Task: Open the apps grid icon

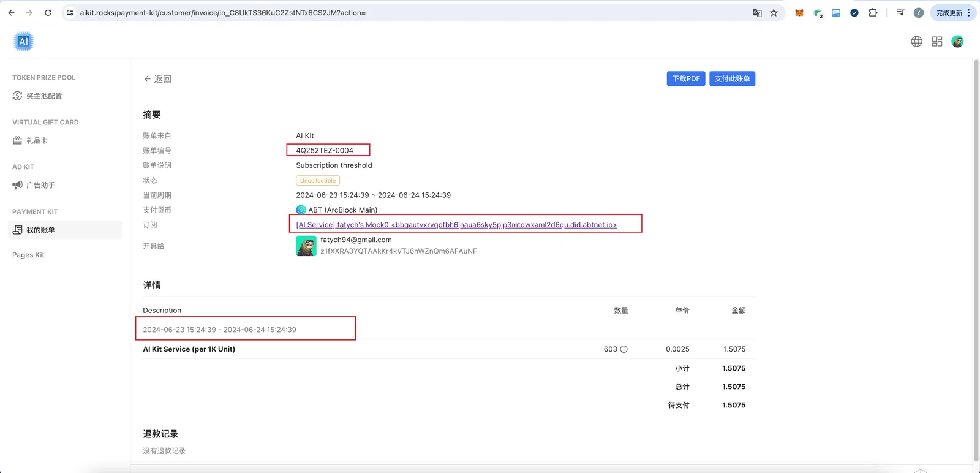Action: pyautogui.click(x=937, y=41)
